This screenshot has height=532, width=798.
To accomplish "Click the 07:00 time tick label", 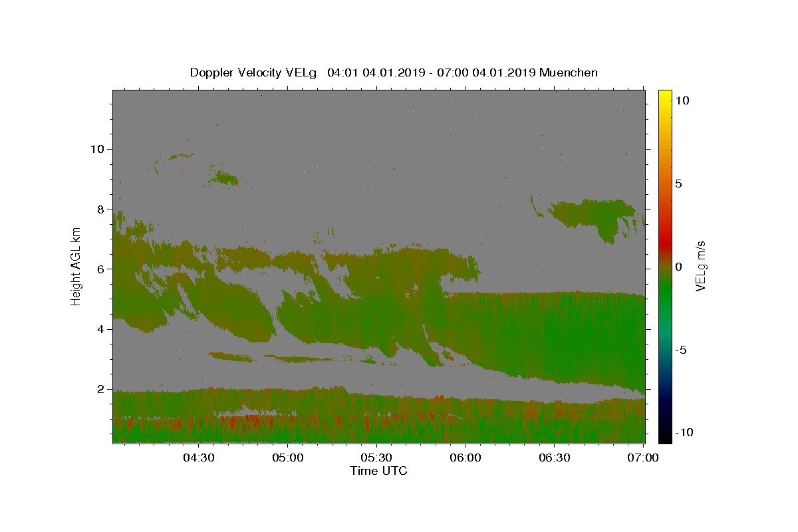I will 643,458.
